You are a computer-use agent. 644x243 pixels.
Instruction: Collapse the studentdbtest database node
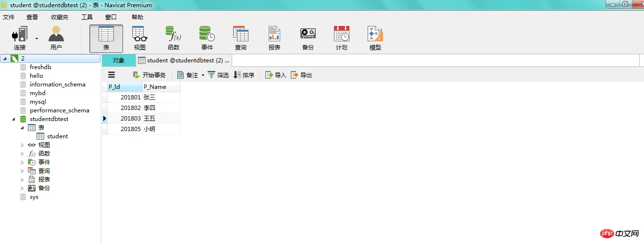coord(13,119)
